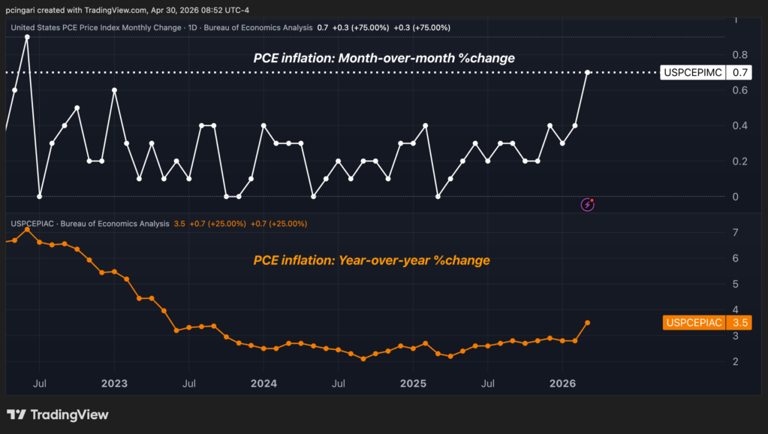The height and width of the screenshot is (434, 768).
Task: Click the TradingView logo
Action: (x=57, y=414)
